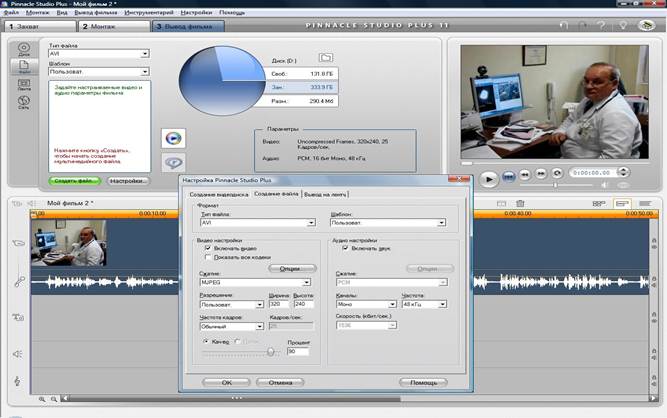Screen dimensions: 667x418
Task: Click the undo icon in top bar
Action: [564, 26]
